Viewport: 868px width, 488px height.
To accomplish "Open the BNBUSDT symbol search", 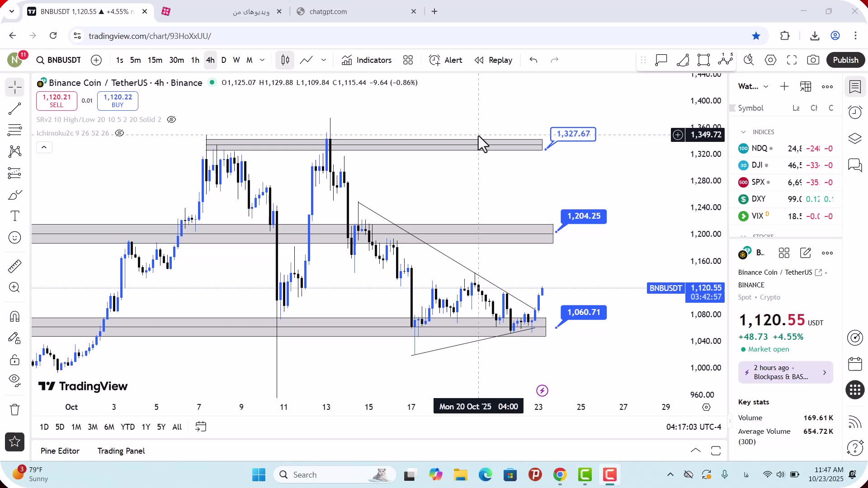I will [59, 60].
